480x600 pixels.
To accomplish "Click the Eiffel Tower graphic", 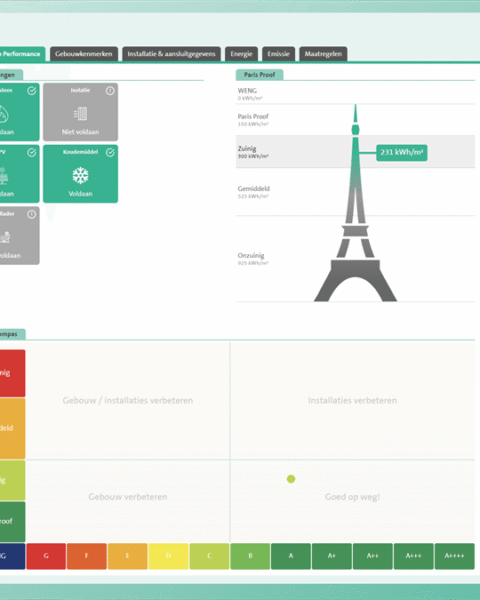I will (x=355, y=203).
